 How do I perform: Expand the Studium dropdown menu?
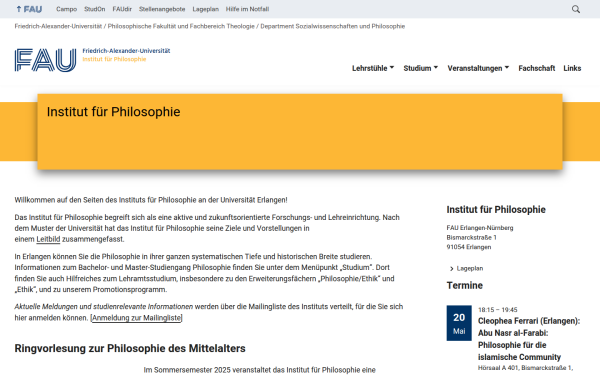pos(421,68)
